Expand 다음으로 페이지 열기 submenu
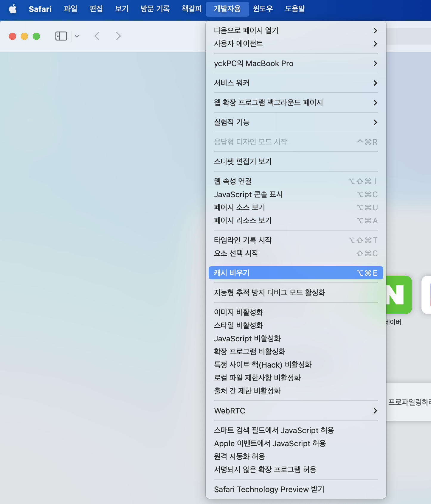This screenshot has height=504, width=431. click(296, 30)
